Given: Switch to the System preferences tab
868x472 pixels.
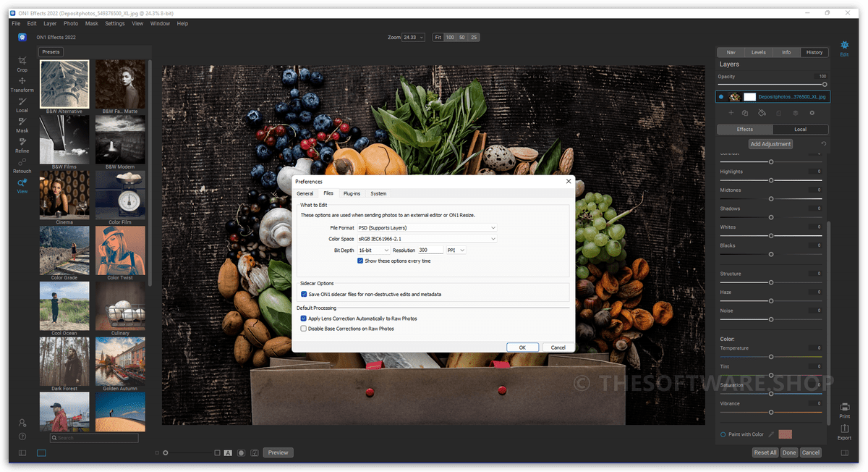Looking at the screenshot, I should click(x=378, y=193).
